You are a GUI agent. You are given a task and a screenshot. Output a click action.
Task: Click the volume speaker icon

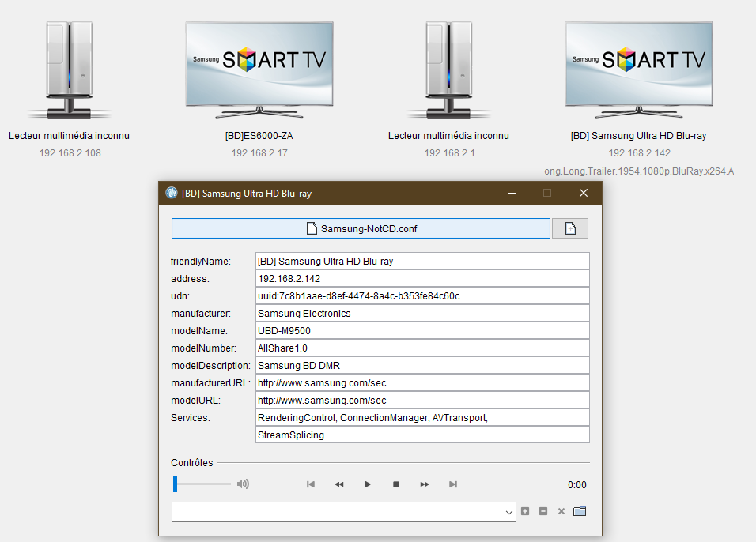(x=243, y=484)
